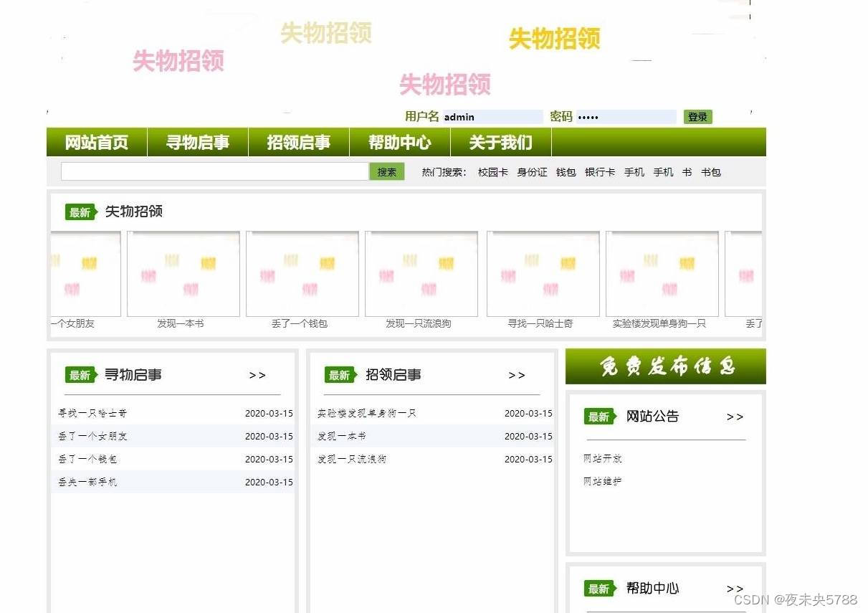Viewport: 868px width, 613px height.
Task: Click 最新 badge beside 招领启事 panel heading
Action: click(x=340, y=375)
